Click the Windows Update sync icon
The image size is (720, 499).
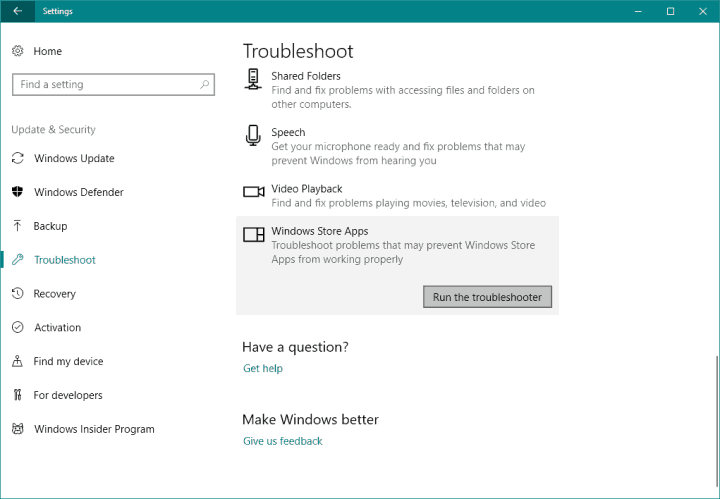coord(17,158)
